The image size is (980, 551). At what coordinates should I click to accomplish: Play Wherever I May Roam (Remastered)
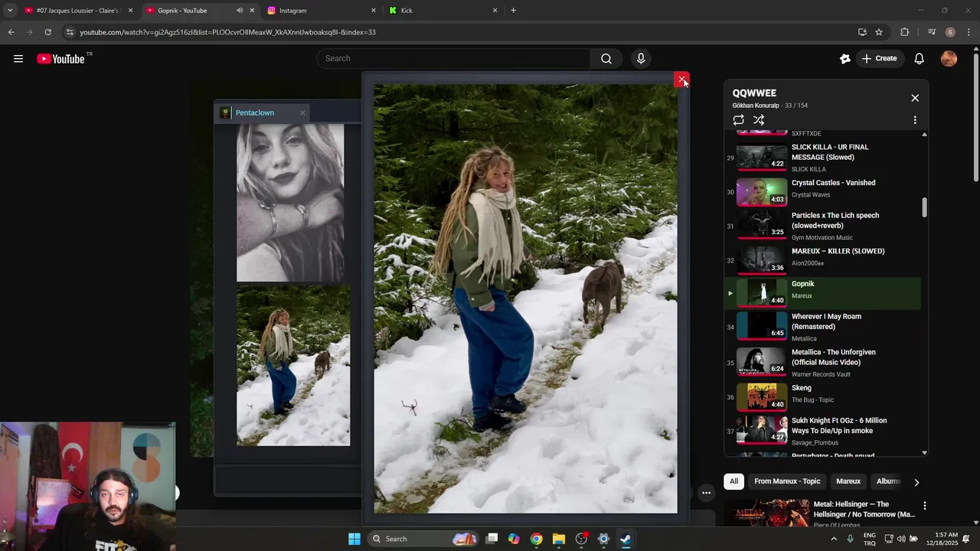coord(823,326)
